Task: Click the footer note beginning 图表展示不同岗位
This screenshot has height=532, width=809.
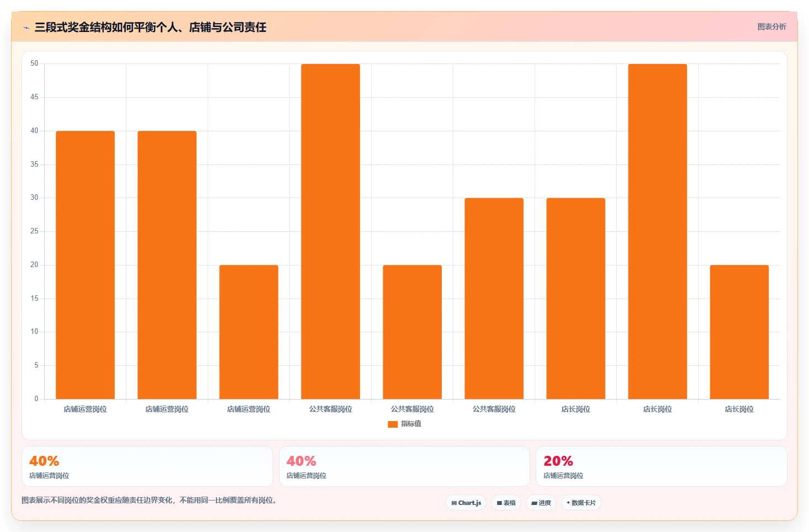Action: pos(149,501)
